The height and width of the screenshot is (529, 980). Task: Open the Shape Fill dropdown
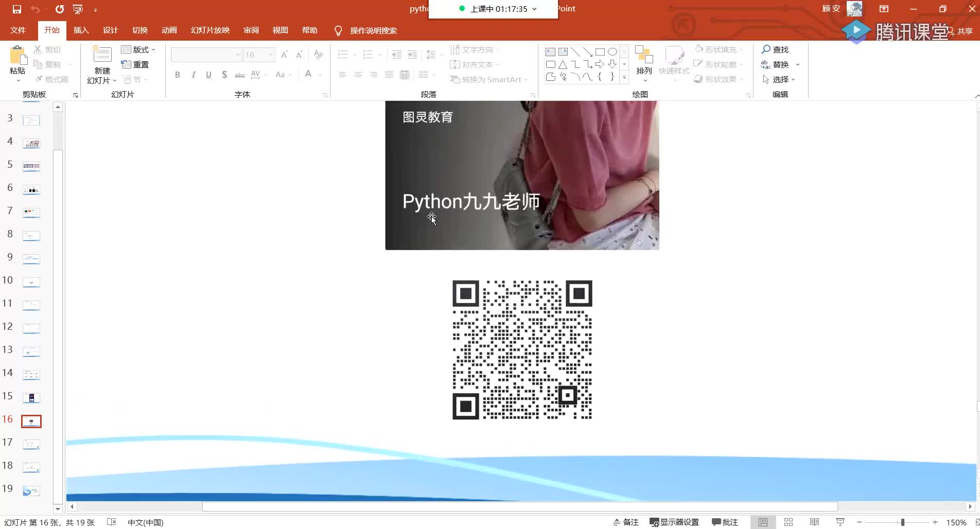[x=719, y=49]
